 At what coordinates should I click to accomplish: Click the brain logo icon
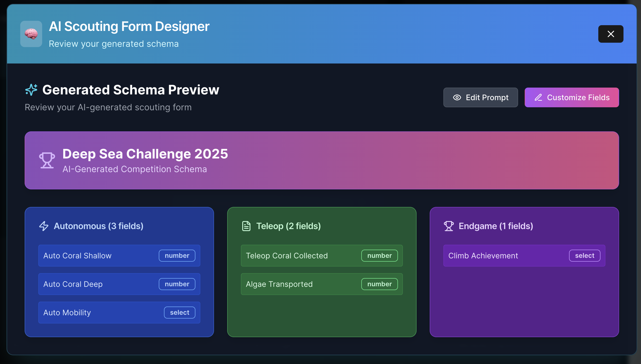click(31, 34)
